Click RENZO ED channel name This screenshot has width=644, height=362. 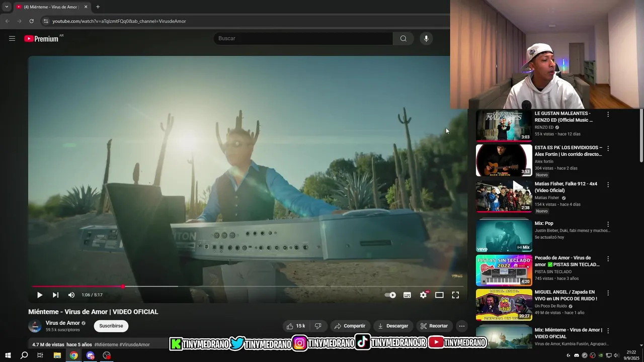point(544,127)
